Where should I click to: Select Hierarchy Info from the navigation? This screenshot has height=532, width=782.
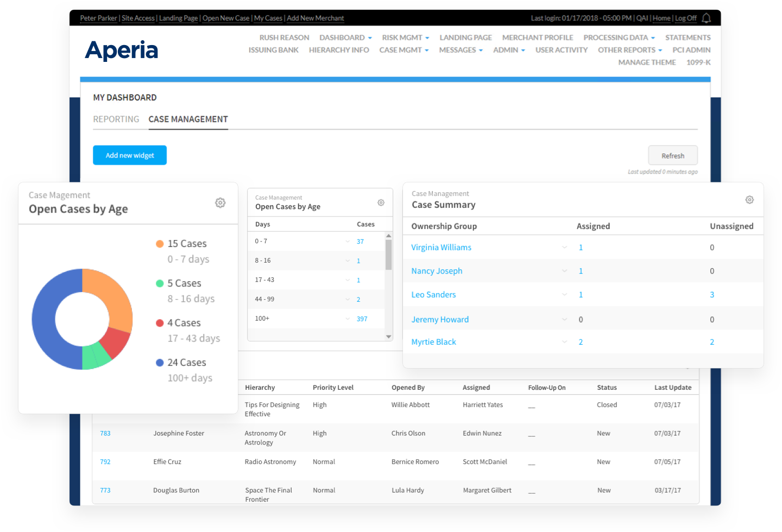point(339,49)
